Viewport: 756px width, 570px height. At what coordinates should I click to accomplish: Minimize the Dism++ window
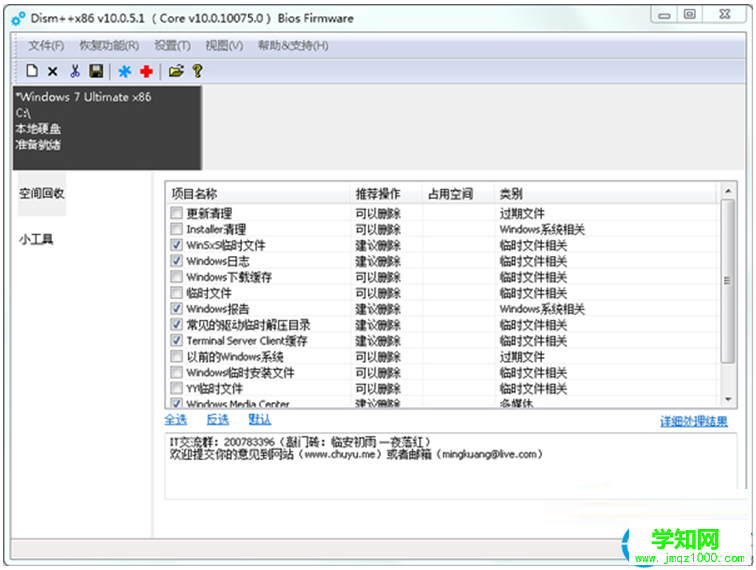(664, 15)
